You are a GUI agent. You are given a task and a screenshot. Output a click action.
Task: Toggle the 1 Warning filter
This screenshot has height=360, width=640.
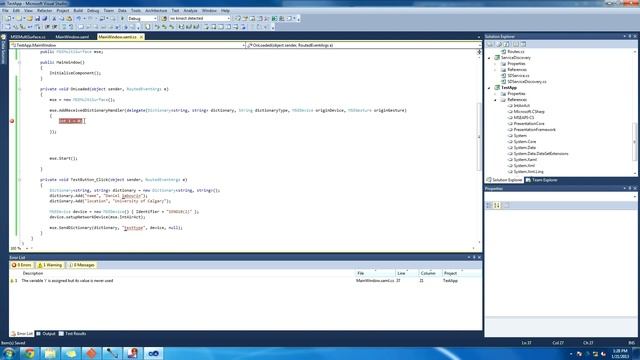click(50, 265)
